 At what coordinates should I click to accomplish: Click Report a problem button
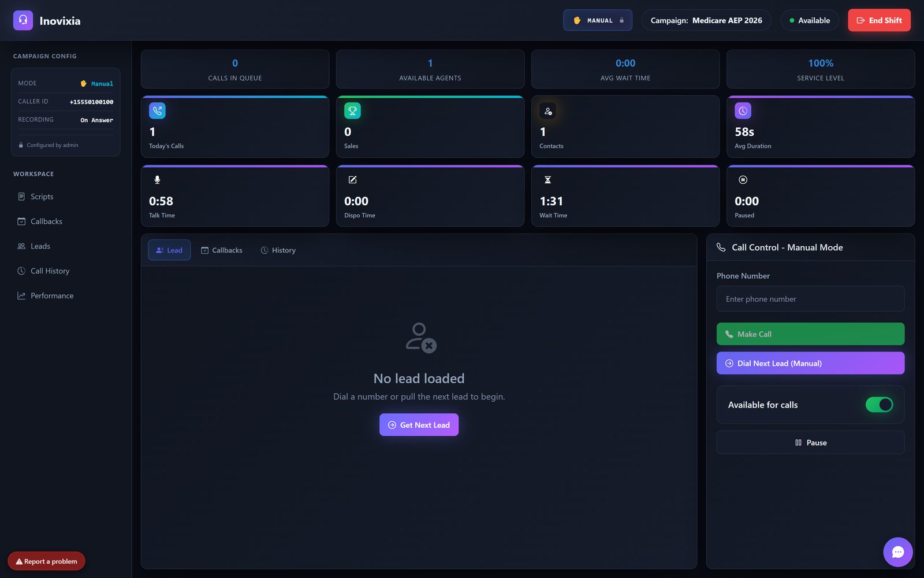pos(46,561)
